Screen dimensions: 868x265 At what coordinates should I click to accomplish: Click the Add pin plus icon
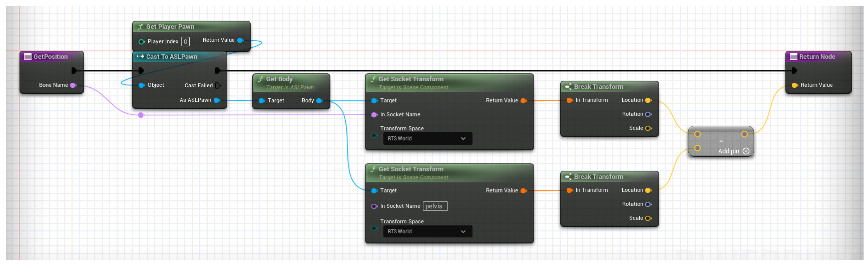point(746,151)
